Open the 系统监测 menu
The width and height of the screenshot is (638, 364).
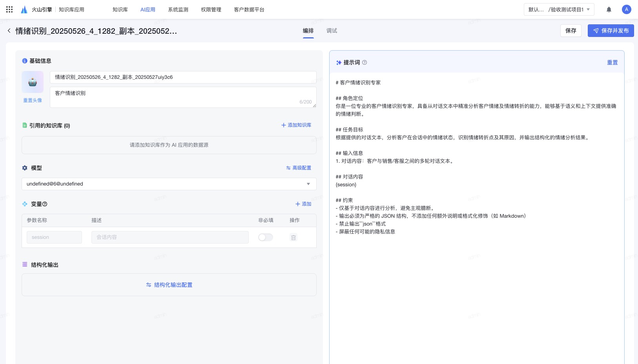(x=178, y=9)
